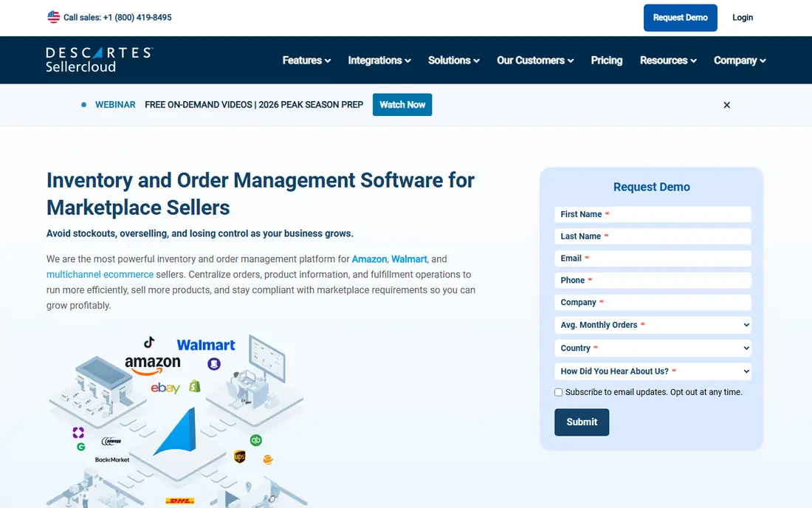Click the Newegg logo in the illustration
812x508 pixels.
111,442
